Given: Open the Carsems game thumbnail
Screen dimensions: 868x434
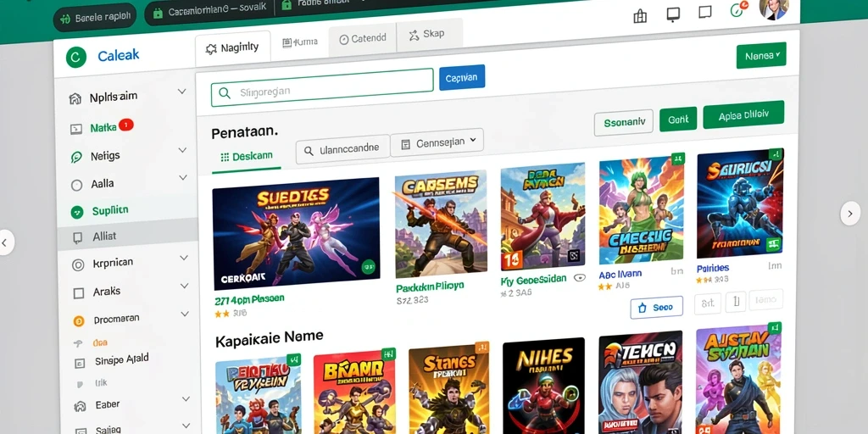Looking at the screenshot, I should tap(441, 224).
